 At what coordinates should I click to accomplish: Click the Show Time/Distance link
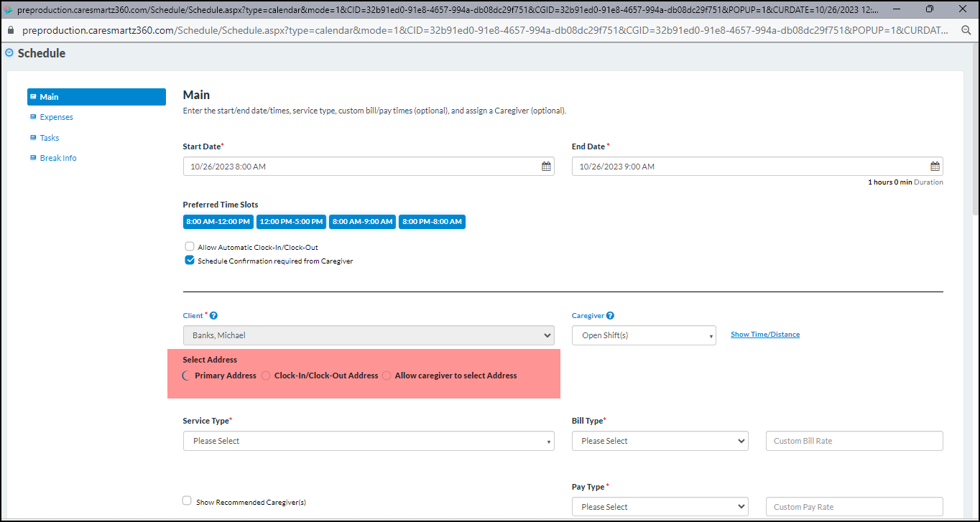click(764, 335)
